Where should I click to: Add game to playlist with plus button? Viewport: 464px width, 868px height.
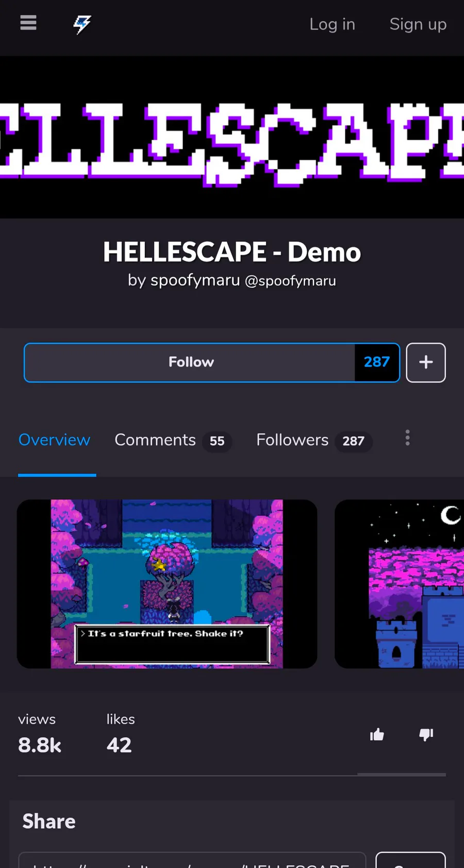click(426, 363)
